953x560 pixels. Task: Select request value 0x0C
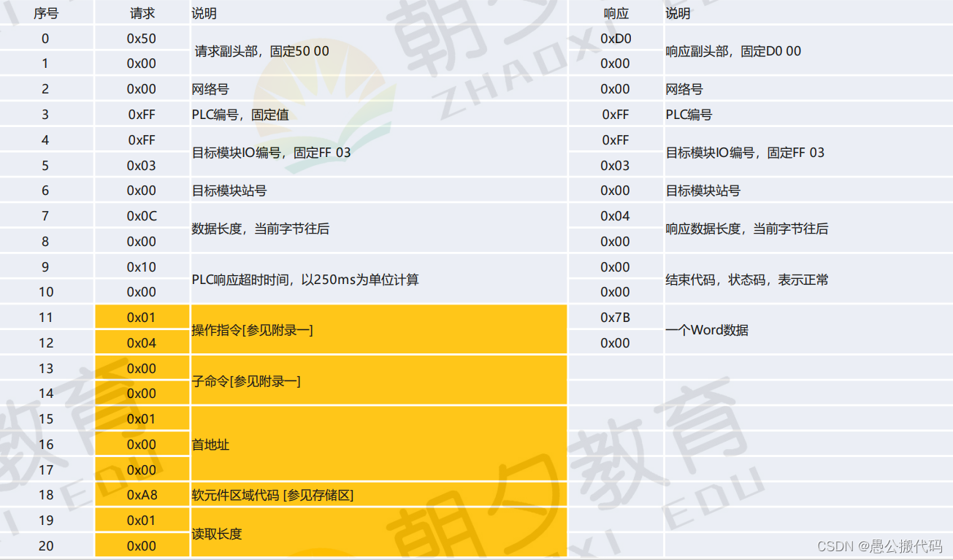point(142,216)
